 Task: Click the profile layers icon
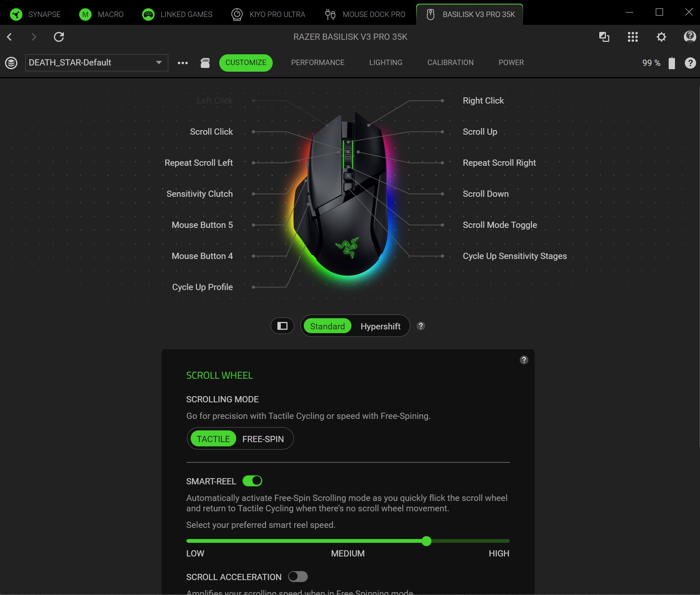(x=11, y=63)
